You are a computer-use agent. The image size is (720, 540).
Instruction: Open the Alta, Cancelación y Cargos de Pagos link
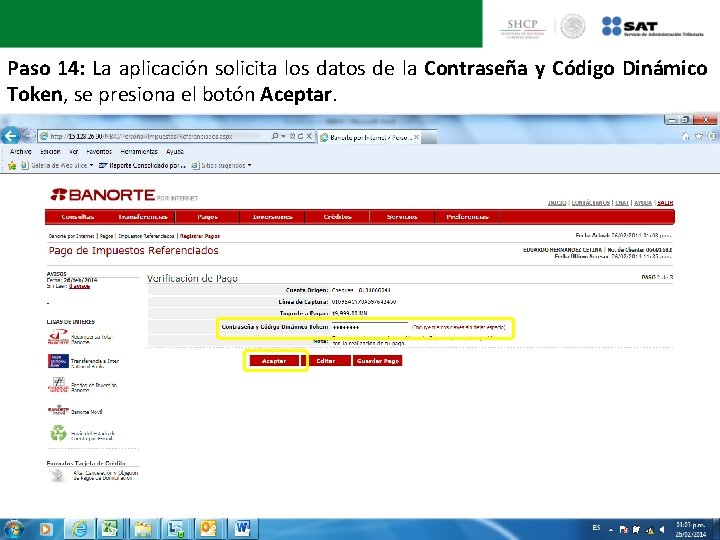point(106,476)
